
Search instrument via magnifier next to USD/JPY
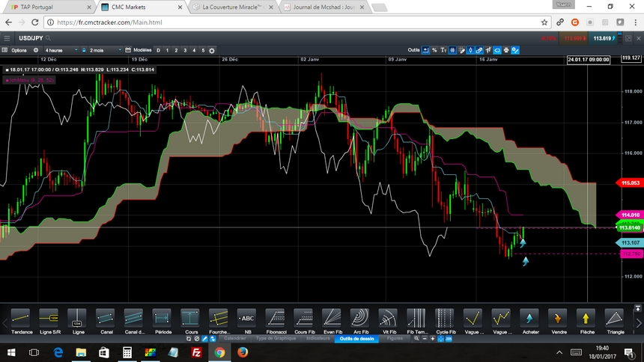[49, 38]
